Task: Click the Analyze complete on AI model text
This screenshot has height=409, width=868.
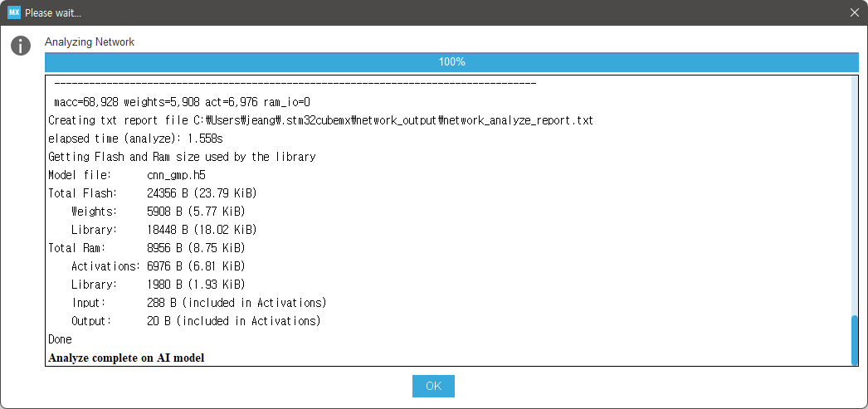Action: [x=126, y=358]
